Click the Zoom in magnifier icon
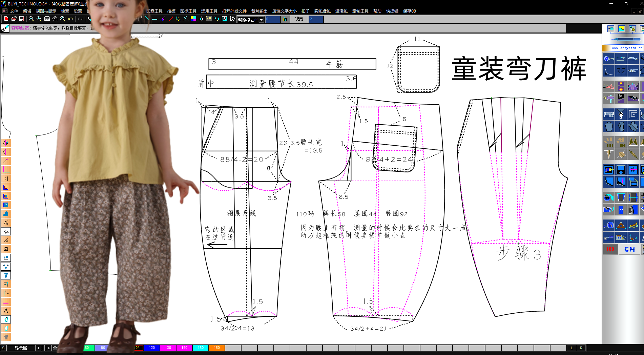 (x=39, y=19)
